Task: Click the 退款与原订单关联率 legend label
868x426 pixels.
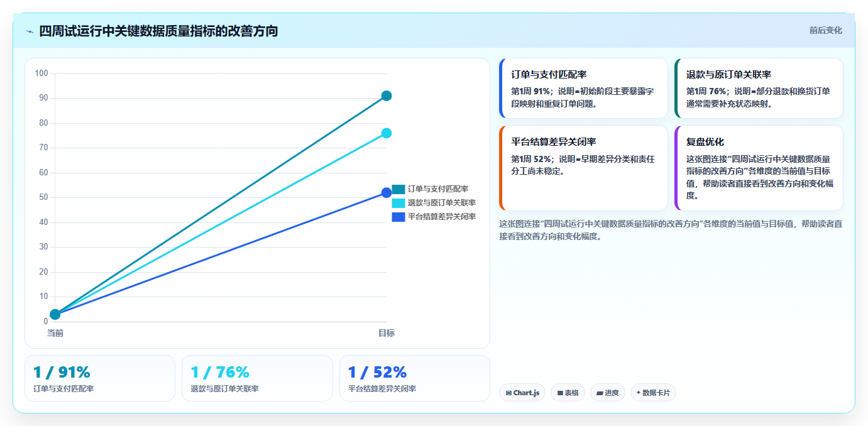Action: pos(442,203)
